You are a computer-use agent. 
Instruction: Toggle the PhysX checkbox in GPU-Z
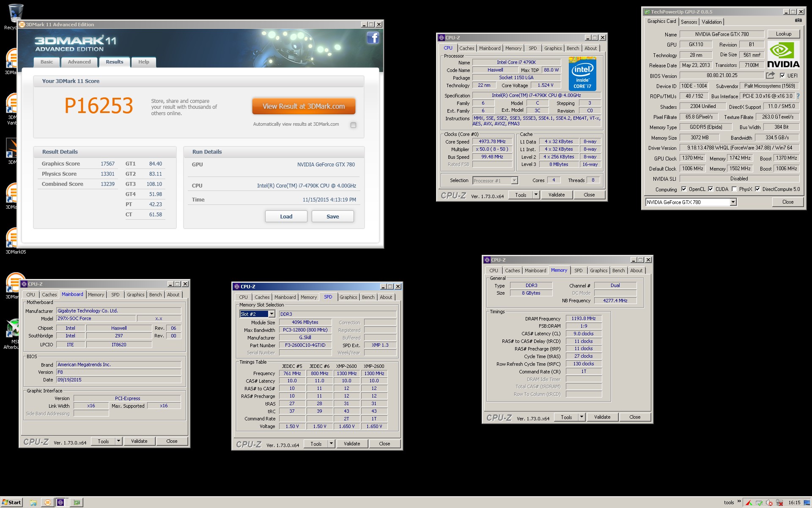[x=734, y=189]
